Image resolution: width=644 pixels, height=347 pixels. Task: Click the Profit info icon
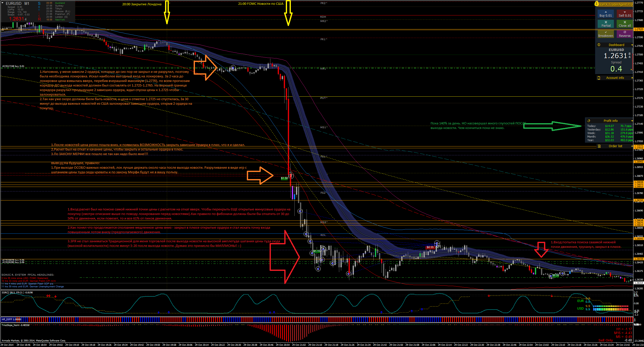click(589, 121)
